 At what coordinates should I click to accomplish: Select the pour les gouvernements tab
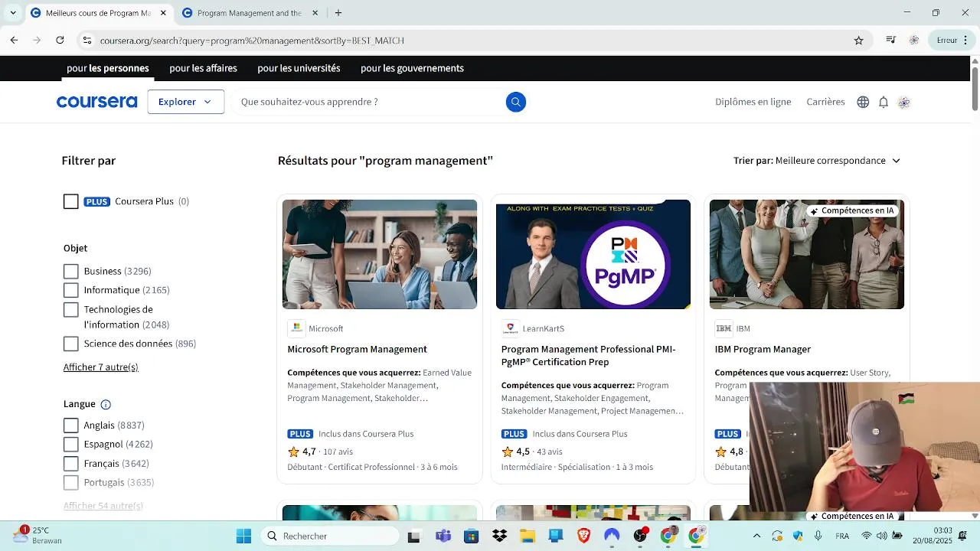click(412, 68)
